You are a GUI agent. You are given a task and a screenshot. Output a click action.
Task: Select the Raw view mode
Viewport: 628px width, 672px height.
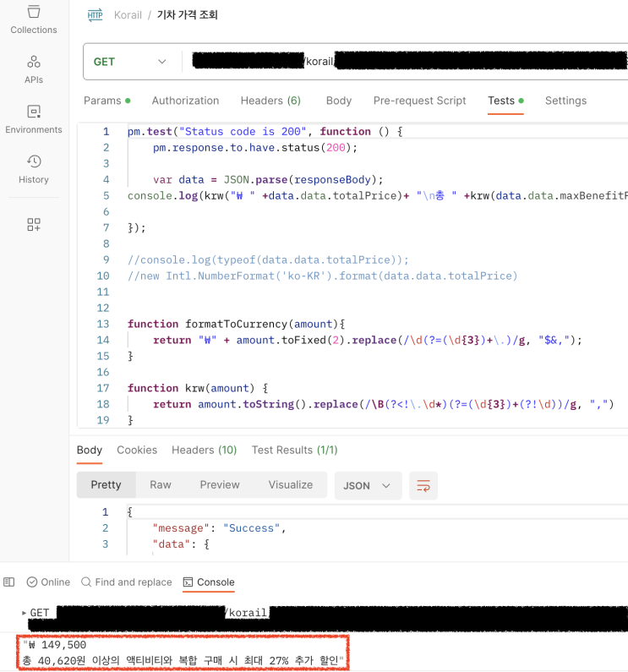pyautogui.click(x=161, y=484)
